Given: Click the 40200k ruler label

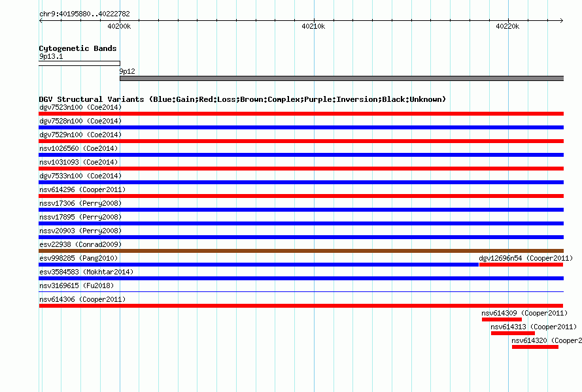Looking at the screenshot, I should pyautogui.click(x=119, y=26).
